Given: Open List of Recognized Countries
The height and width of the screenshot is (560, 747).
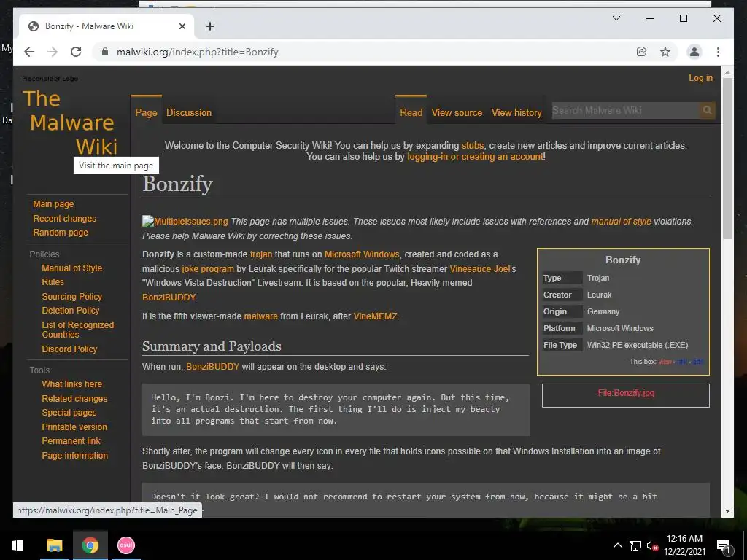Looking at the screenshot, I should 77,330.
